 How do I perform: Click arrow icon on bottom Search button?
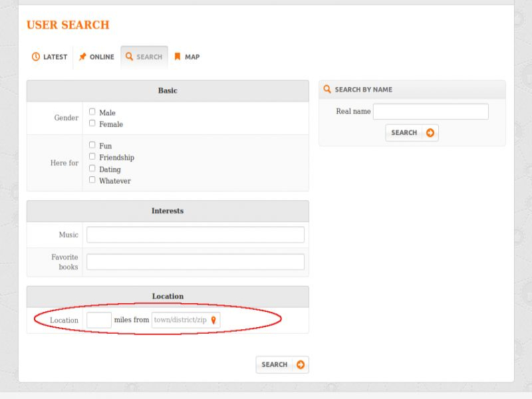click(301, 364)
